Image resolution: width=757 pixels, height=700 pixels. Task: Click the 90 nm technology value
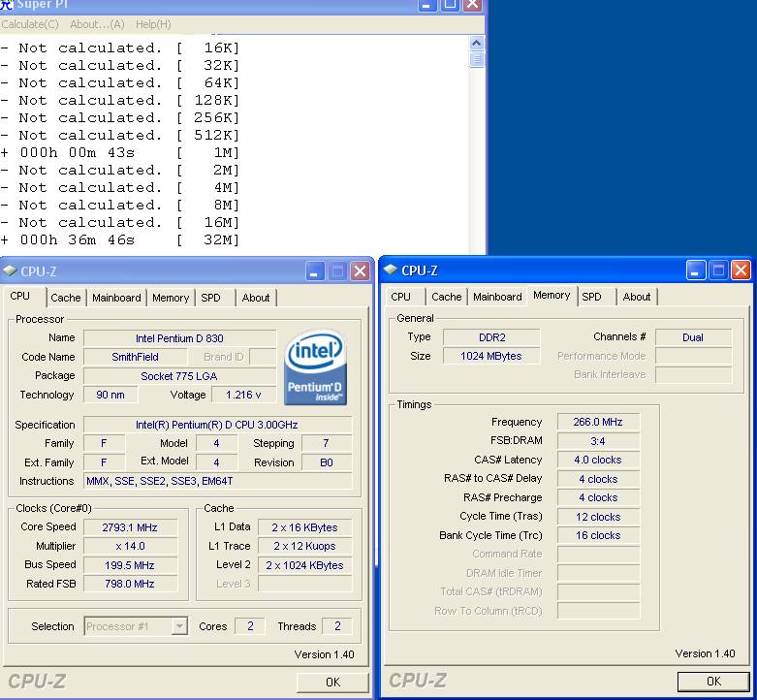[x=110, y=395]
